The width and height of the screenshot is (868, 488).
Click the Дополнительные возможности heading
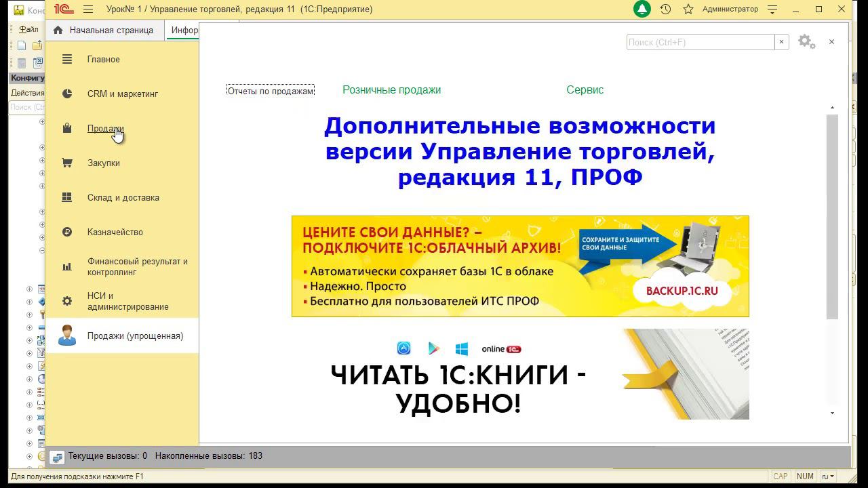520,151
